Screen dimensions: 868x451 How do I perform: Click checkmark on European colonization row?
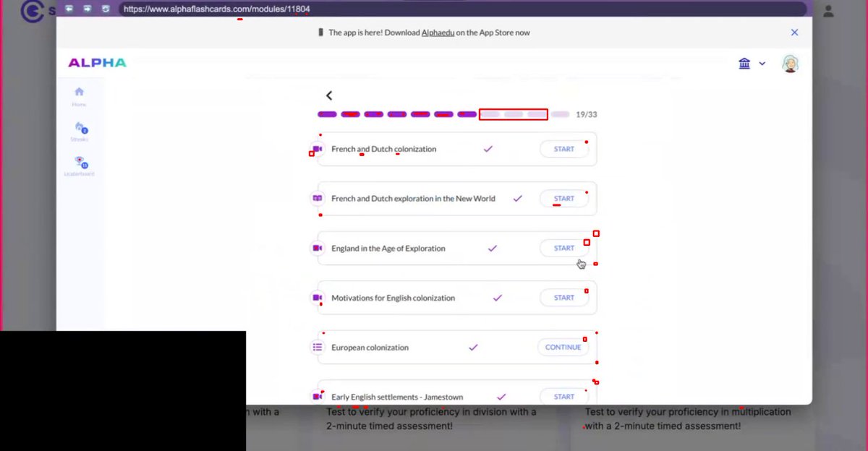473,348
